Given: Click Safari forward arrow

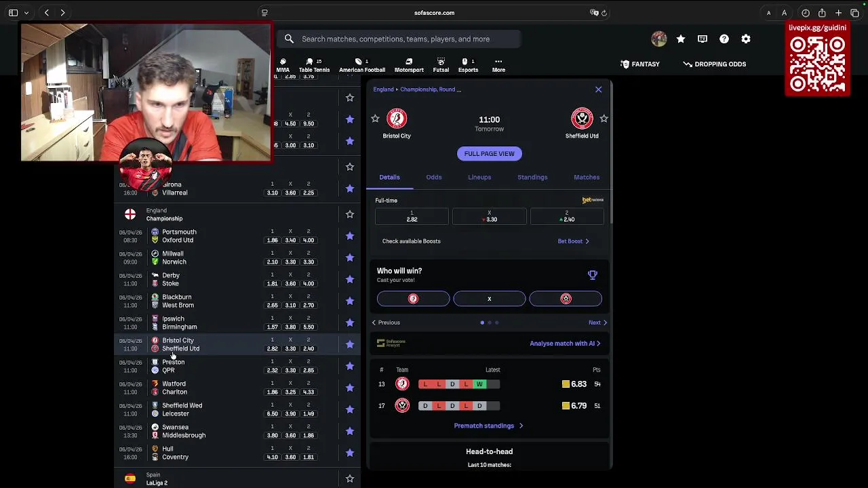Looking at the screenshot, I should (x=62, y=12).
